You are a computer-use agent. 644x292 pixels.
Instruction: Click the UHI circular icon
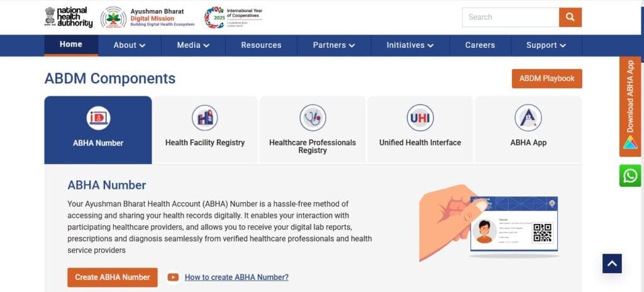[420, 118]
